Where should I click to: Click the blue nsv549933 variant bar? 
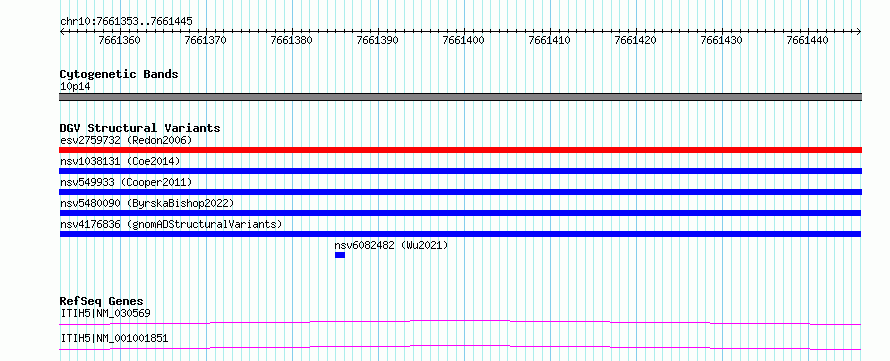pyautogui.click(x=460, y=192)
